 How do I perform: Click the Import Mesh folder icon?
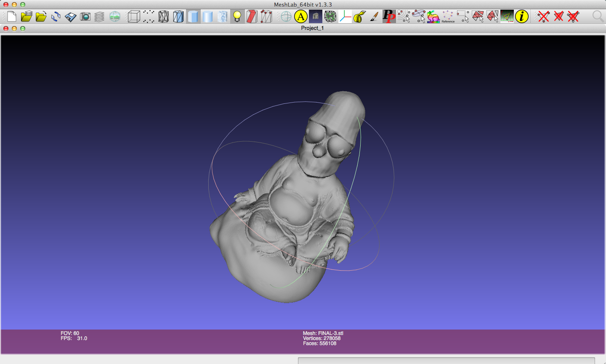tap(41, 17)
